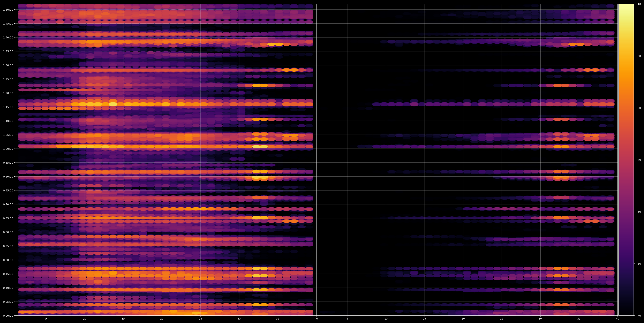Click the 1:10:00 time axis label
The height and width of the screenshot is (323, 644).
click(8, 121)
